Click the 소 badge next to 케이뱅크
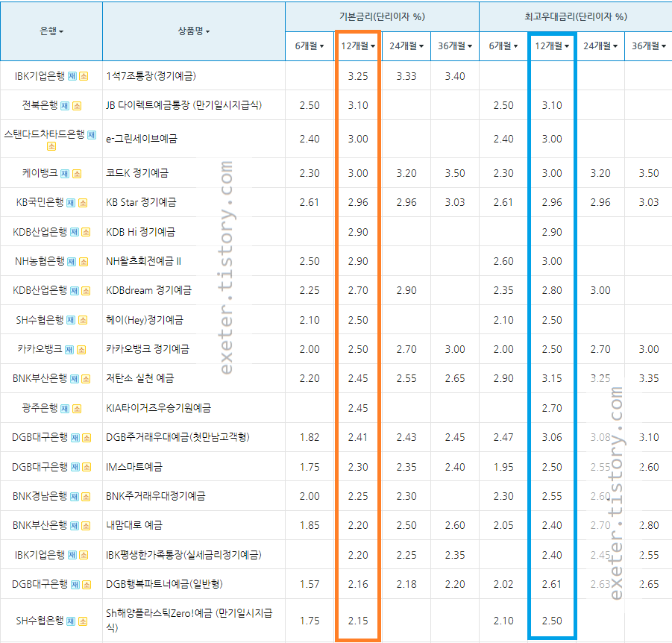This screenshot has height=643, width=672. coord(77,174)
